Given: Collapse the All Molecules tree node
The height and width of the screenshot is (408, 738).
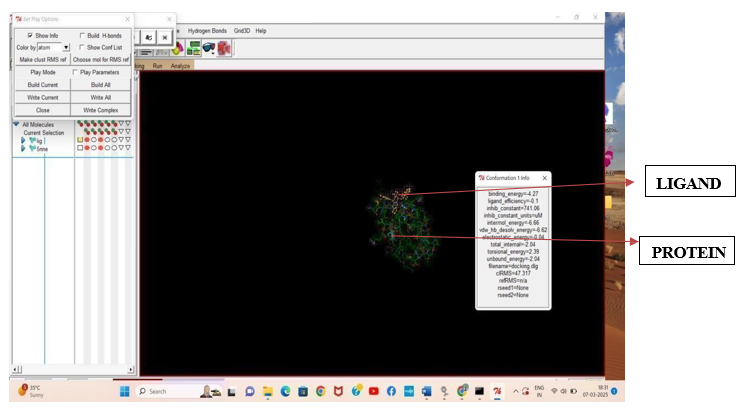Looking at the screenshot, I should [x=16, y=124].
